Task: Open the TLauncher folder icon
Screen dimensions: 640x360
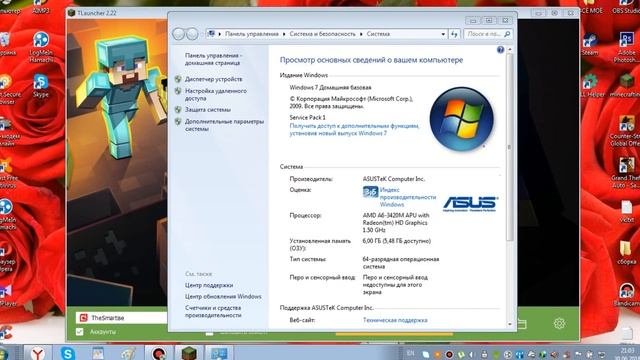Action: (522, 324)
